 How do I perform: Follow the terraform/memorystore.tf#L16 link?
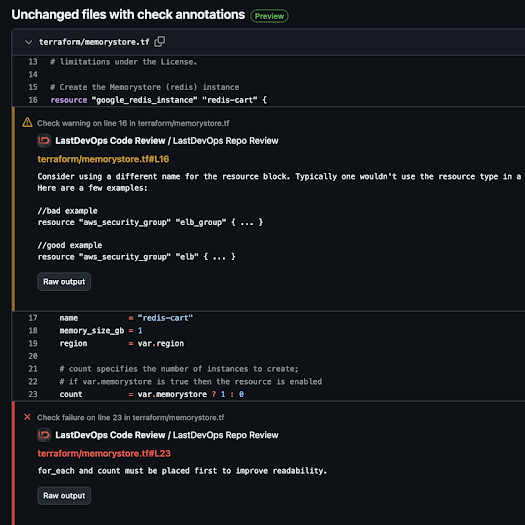(103, 159)
